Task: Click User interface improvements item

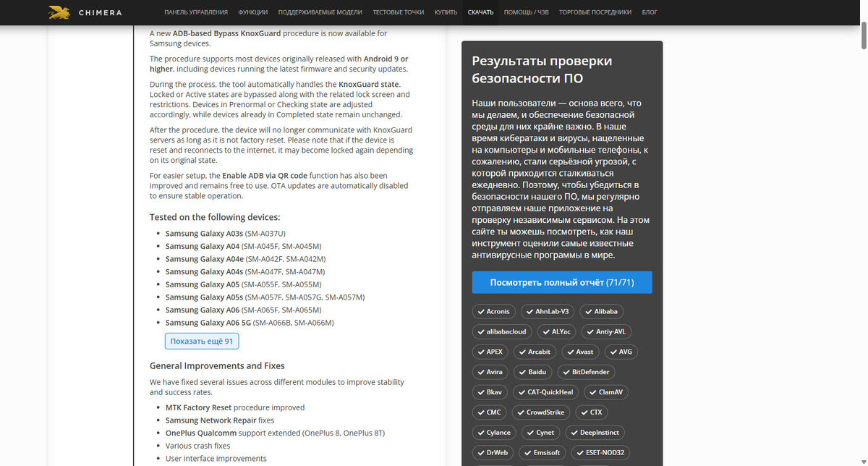Action: pyautogui.click(x=216, y=459)
